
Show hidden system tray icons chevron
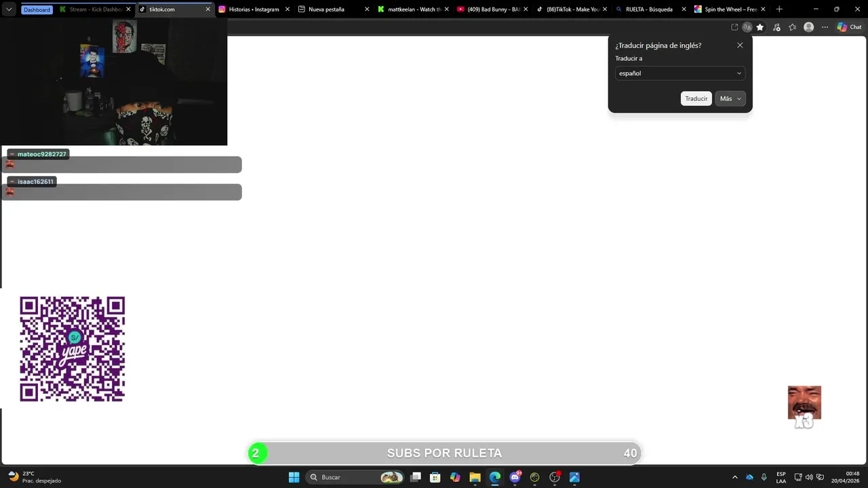coord(734,477)
